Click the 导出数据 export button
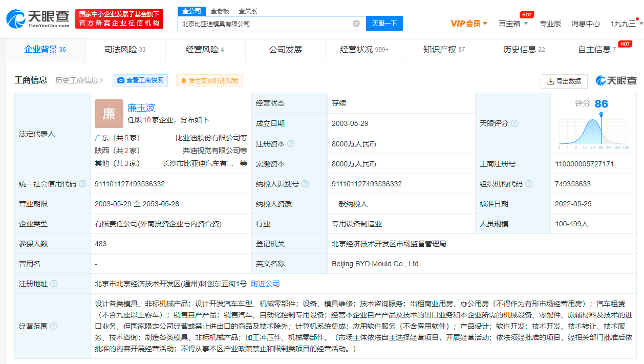Image resolution: width=644 pixels, height=364 pixels. click(x=564, y=81)
